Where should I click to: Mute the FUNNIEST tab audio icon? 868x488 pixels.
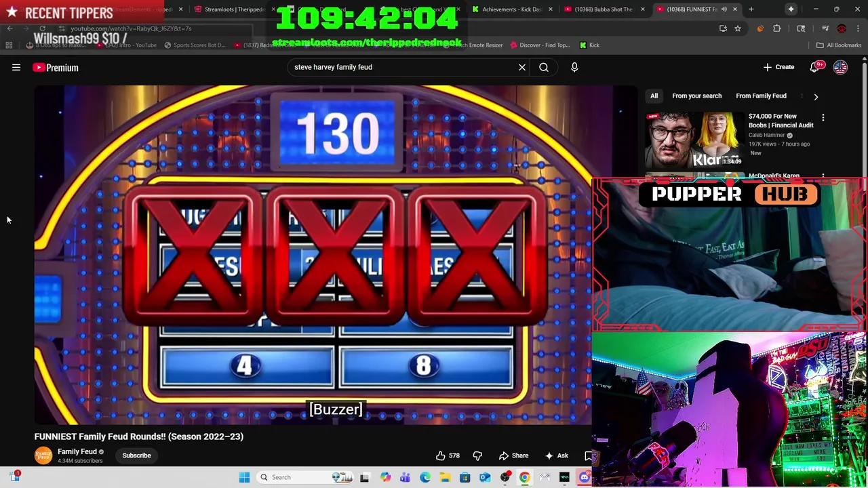coord(724,9)
